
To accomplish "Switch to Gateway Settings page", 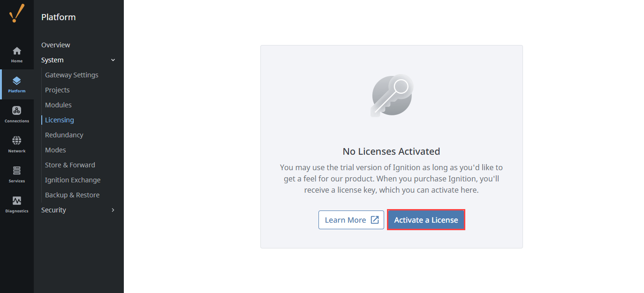I will pos(71,75).
